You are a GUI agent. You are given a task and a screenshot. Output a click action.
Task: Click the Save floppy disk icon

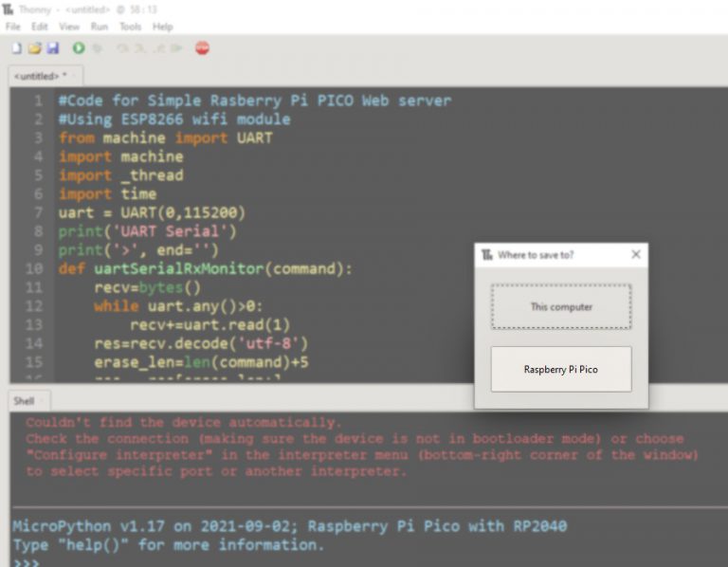click(x=52, y=48)
